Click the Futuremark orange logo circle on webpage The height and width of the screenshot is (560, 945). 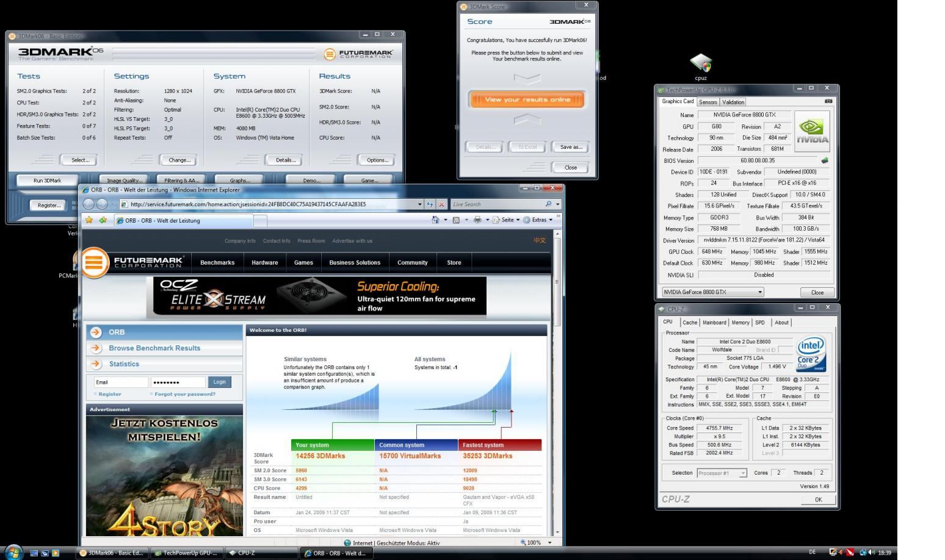coord(94,262)
